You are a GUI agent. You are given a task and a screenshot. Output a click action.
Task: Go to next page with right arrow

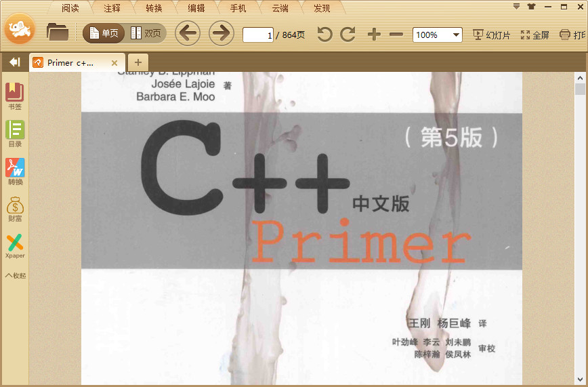[222, 33]
